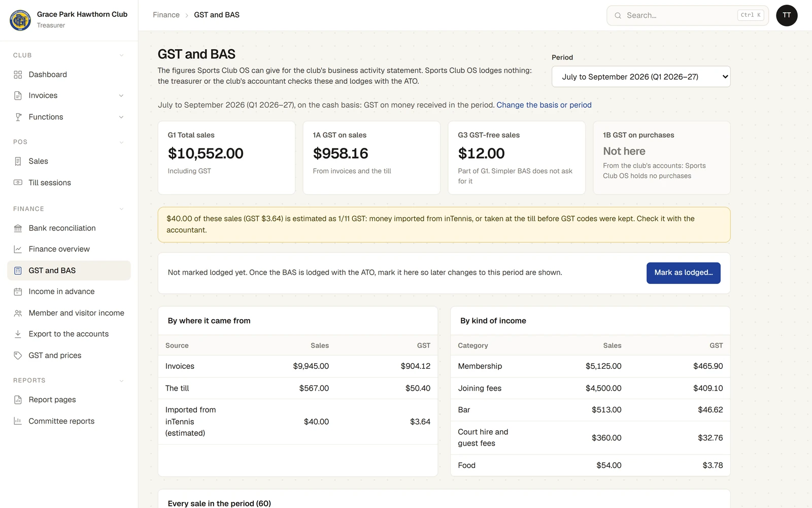Click Court hire and guest fees label
The image size is (812, 508).
coord(483,438)
